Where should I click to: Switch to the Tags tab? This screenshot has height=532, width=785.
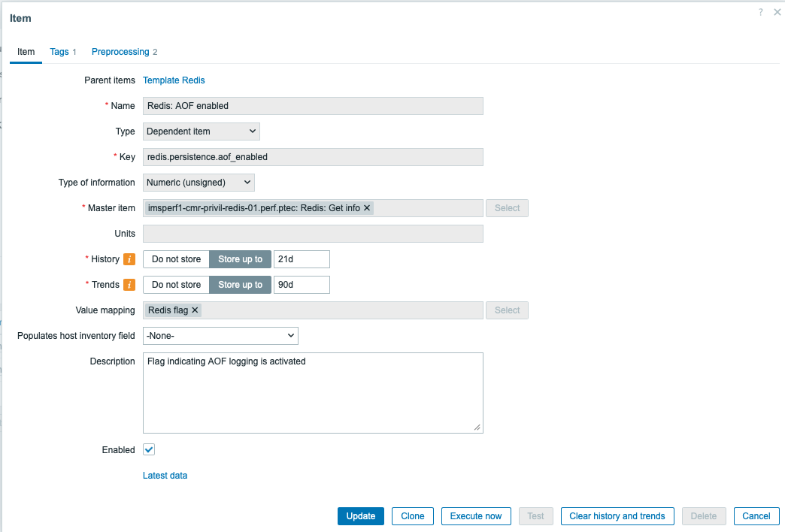pos(59,52)
